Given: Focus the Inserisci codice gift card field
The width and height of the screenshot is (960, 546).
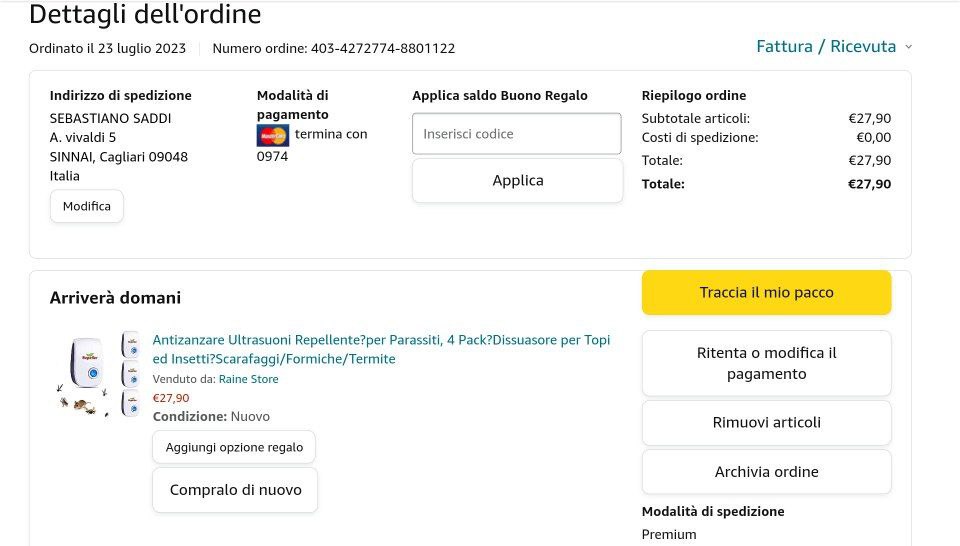Looking at the screenshot, I should (516, 134).
